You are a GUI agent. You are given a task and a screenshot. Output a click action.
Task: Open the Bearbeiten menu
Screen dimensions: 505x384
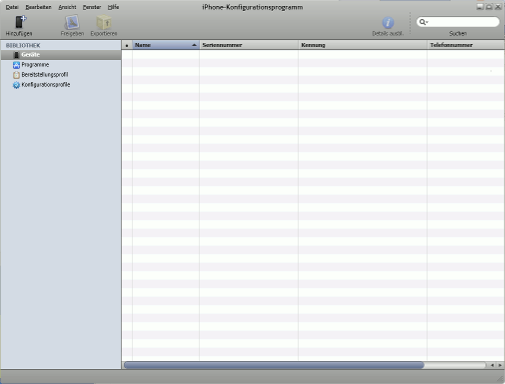pos(38,7)
